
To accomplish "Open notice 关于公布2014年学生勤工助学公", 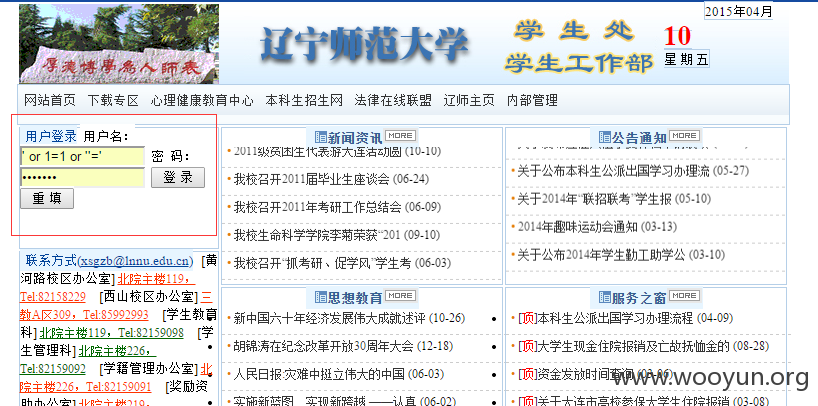I will [x=601, y=255].
